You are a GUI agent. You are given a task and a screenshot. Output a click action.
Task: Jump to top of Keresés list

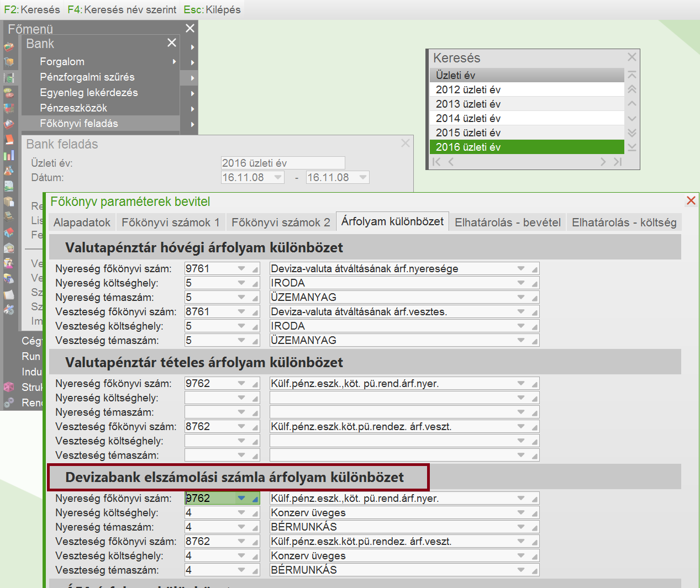click(632, 75)
